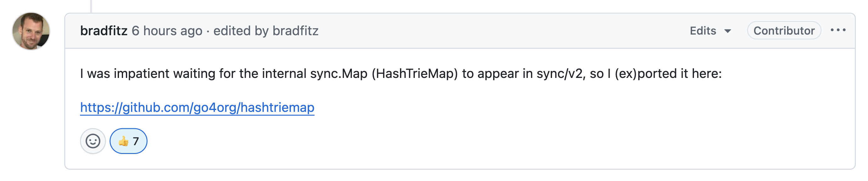Click the comment body text about HashTrieMap
This screenshot has width=868, height=181.
tap(401, 73)
